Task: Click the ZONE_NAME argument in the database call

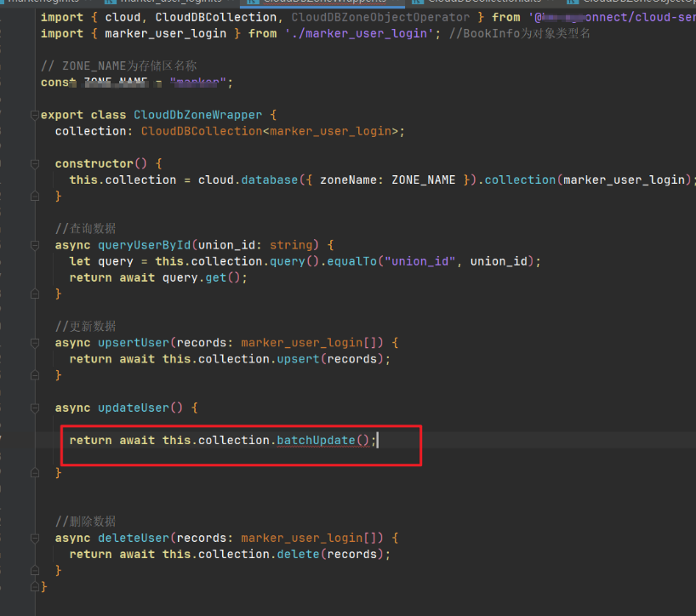Action: pos(423,180)
